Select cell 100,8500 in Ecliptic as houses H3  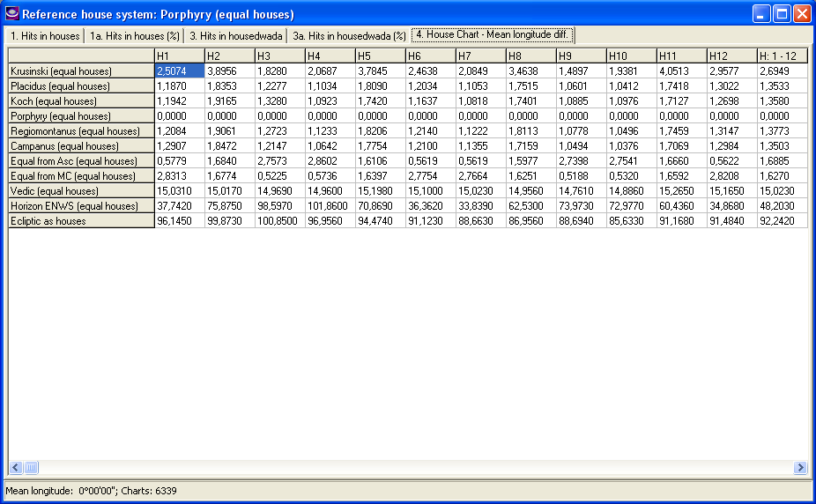click(x=280, y=221)
